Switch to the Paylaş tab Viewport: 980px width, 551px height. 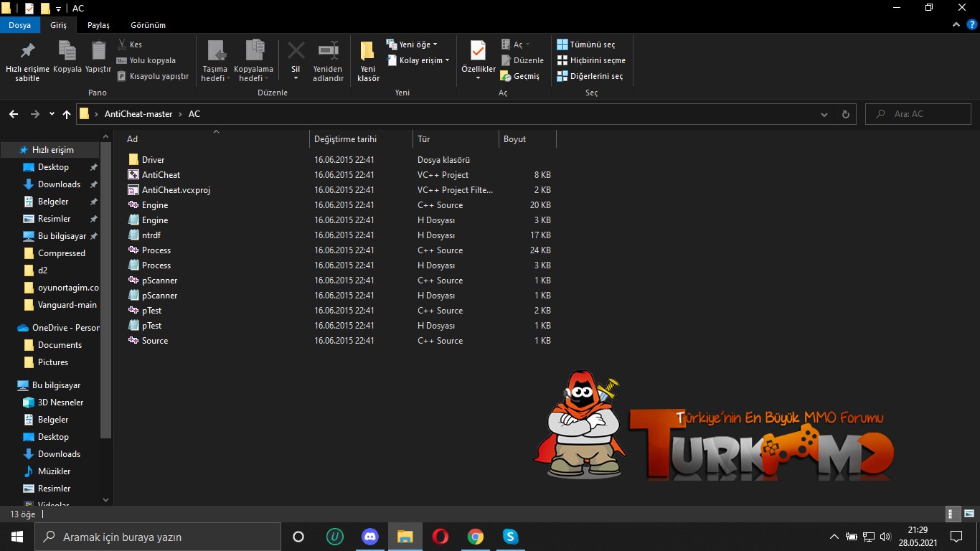(x=98, y=25)
